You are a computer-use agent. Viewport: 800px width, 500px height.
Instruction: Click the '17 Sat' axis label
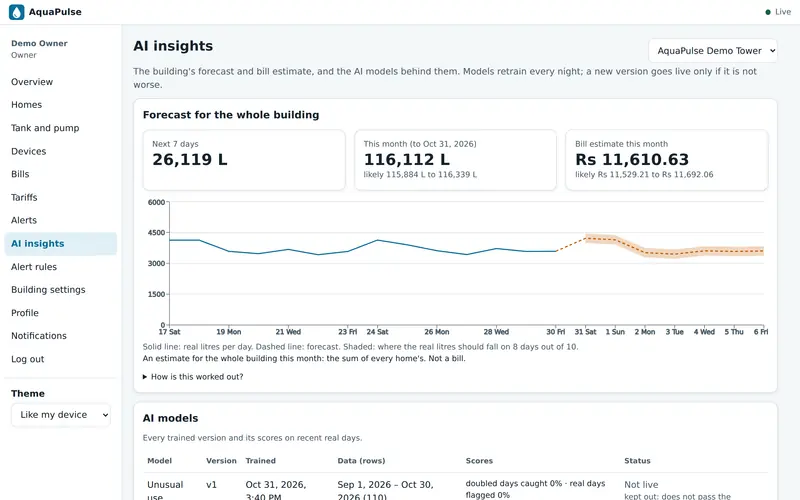pos(169,332)
